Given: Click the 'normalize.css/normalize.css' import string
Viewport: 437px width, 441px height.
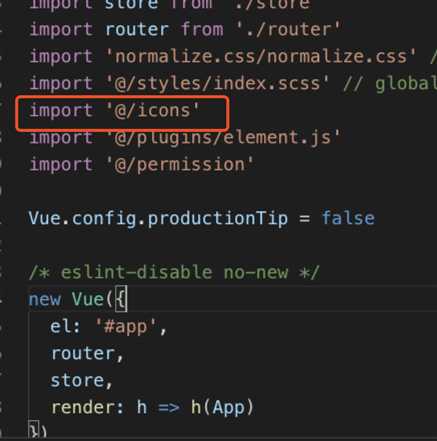Looking at the screenshot, I should (261, 57).
